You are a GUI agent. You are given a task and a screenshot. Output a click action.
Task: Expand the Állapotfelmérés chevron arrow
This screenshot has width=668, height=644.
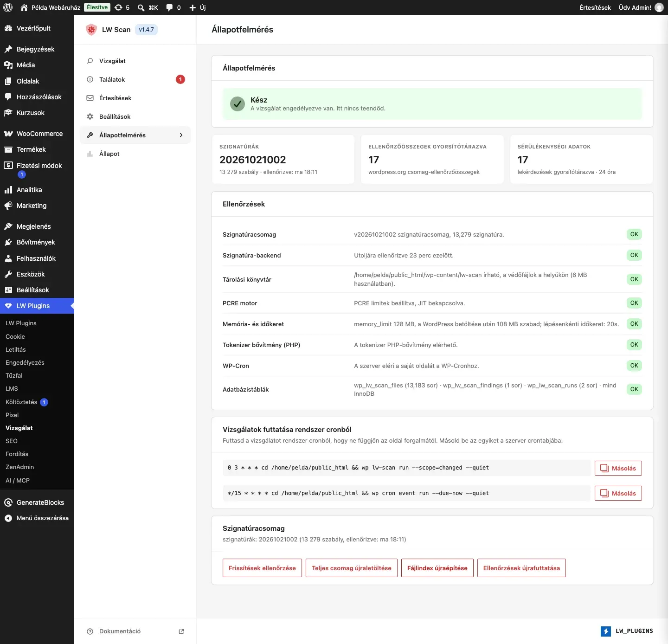(x=181, y=135)
